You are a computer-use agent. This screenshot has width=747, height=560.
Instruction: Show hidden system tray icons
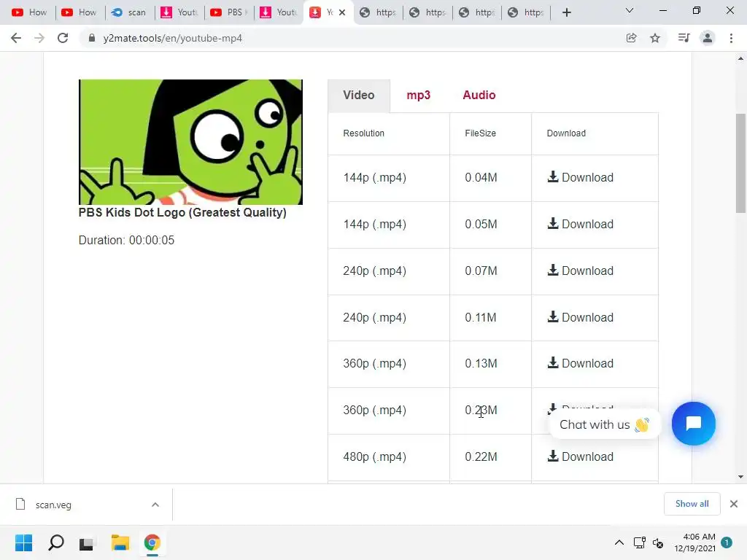click(x=619, y=542)
